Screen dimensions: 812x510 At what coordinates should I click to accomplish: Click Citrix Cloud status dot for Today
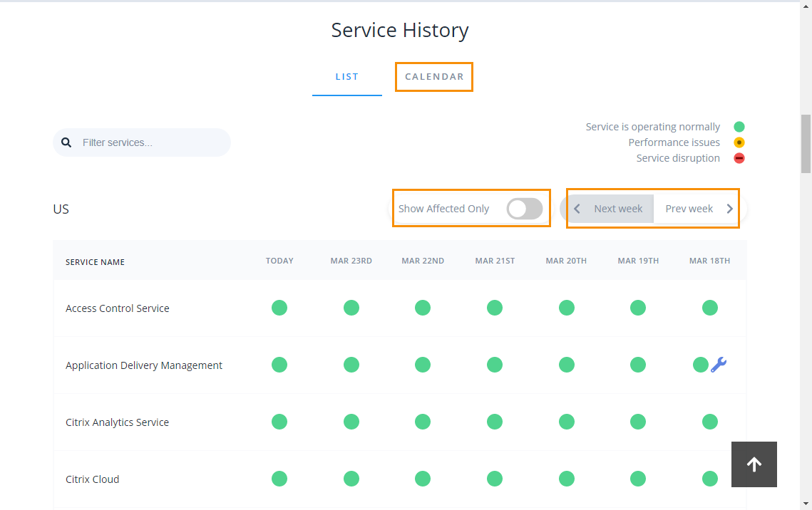(x=279, y=479)
